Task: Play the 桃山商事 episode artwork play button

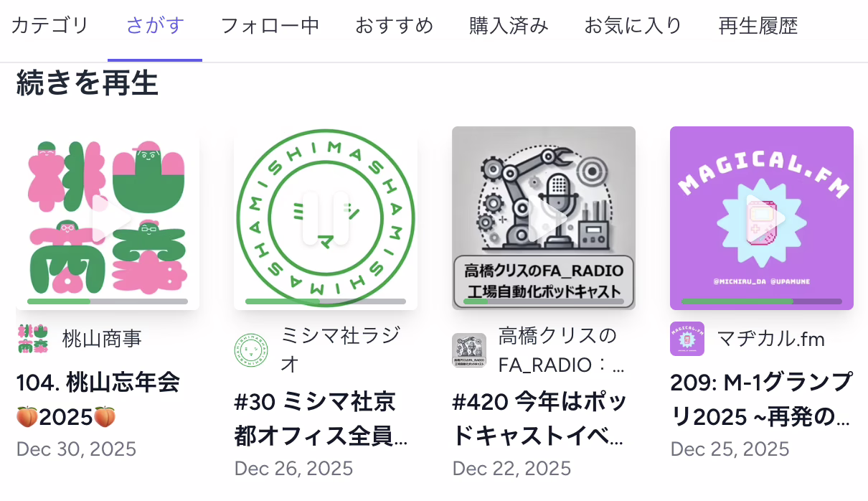Action: tap(108, 218)
